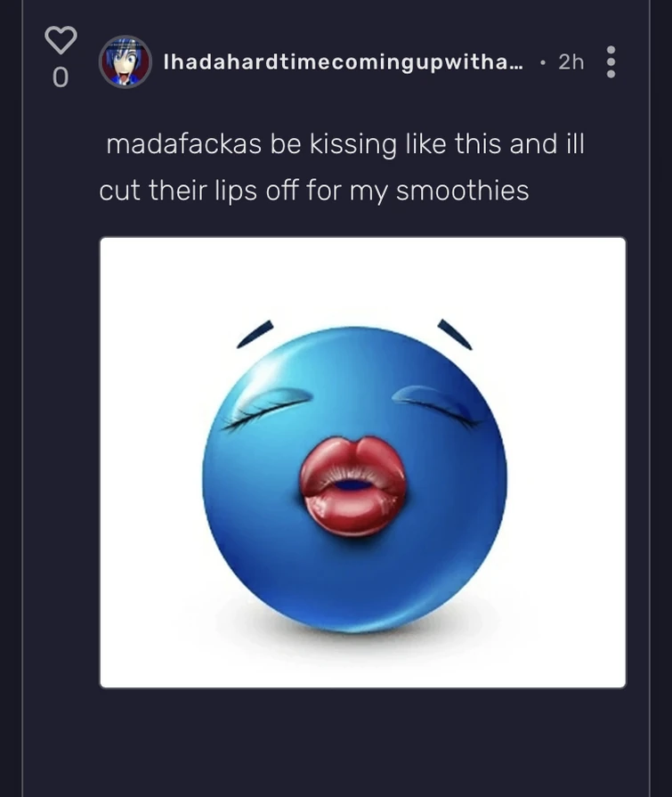The height and width of the screenshot is (797, 672).
Task: Like the post with the heart icon
Action: (61, 40)
